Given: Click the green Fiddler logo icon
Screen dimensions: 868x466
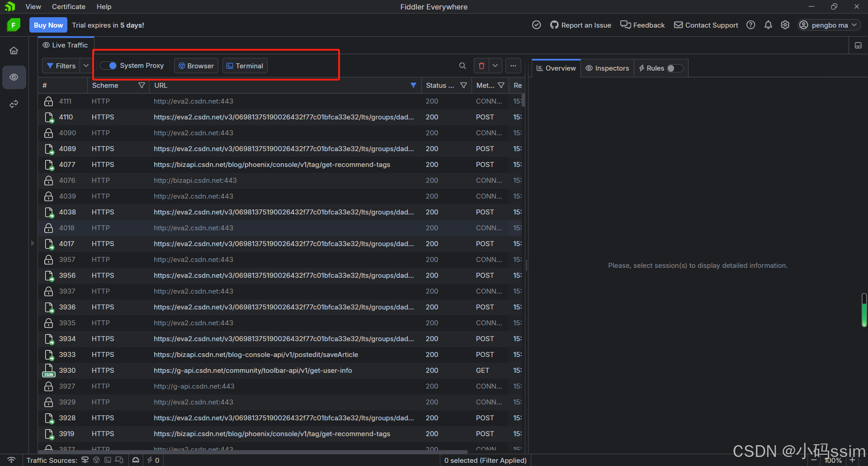Looking at the screenshot, I should coord(14,25).
